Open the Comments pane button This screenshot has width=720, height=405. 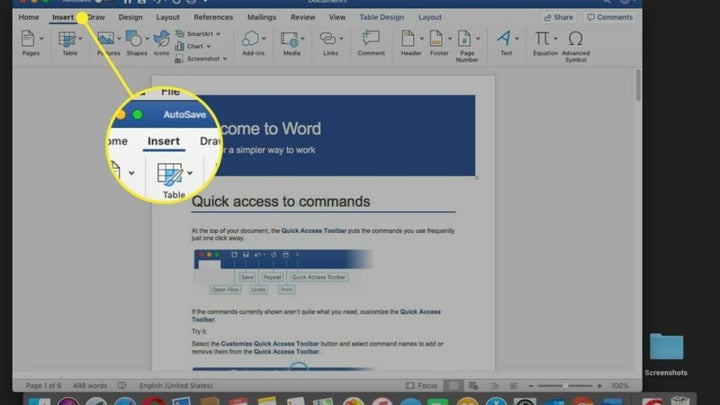(x=610, y=17)
